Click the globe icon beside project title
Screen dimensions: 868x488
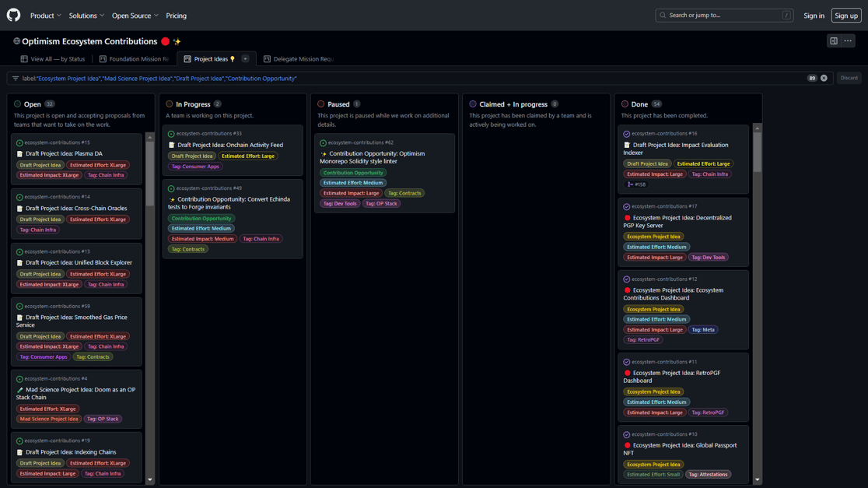(x=16, y=41)
